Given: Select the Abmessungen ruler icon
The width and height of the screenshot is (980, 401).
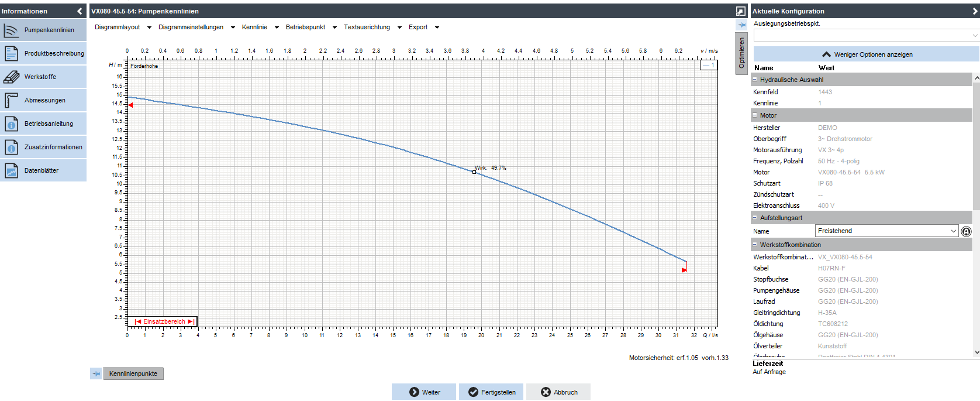Looking at the screenshot, I should tap(12, 100).
